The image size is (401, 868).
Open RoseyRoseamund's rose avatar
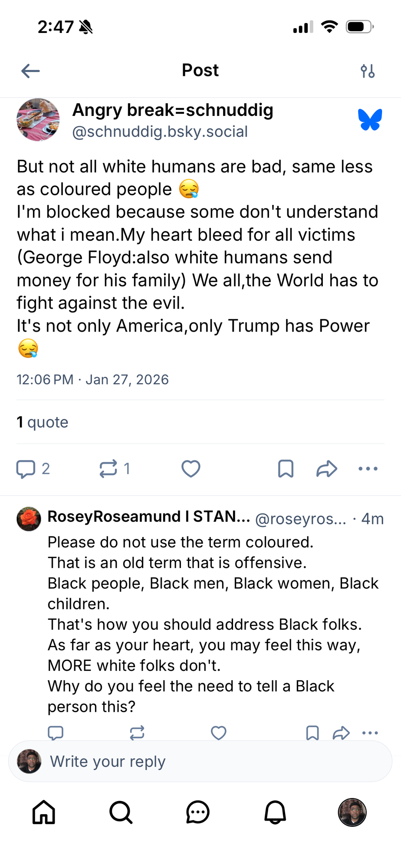[29, 519]
